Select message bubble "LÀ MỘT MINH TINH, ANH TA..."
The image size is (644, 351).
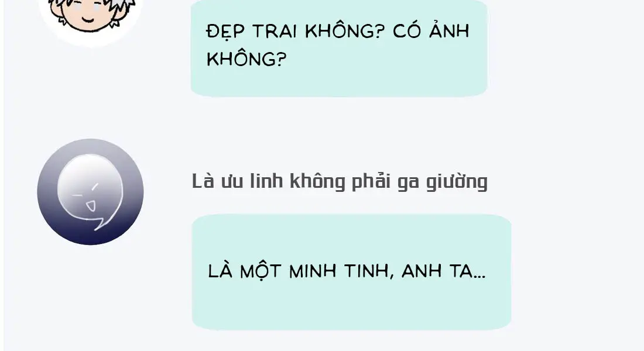[352, 272]
